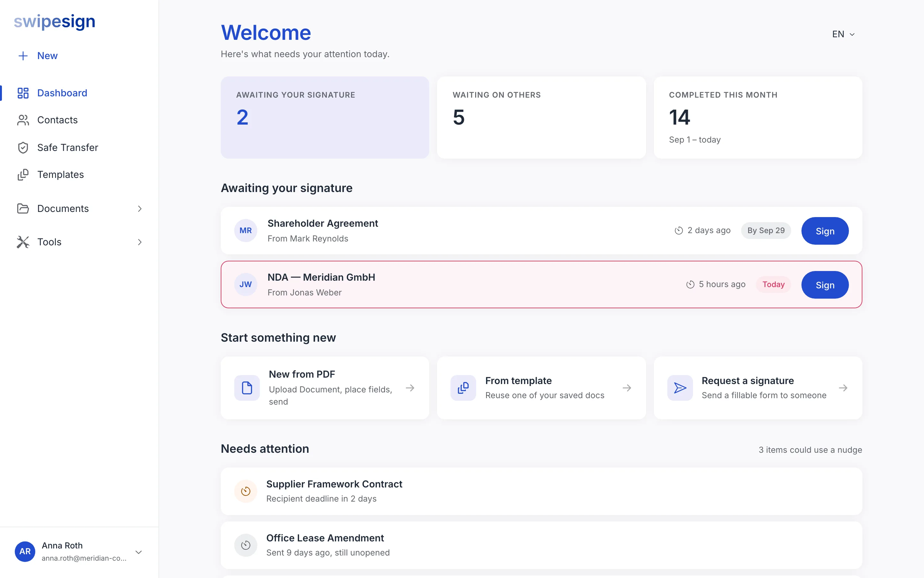This screenshot has height=578, width=924.
Task: Click the plus icon next to New
Action: (23, 56)
